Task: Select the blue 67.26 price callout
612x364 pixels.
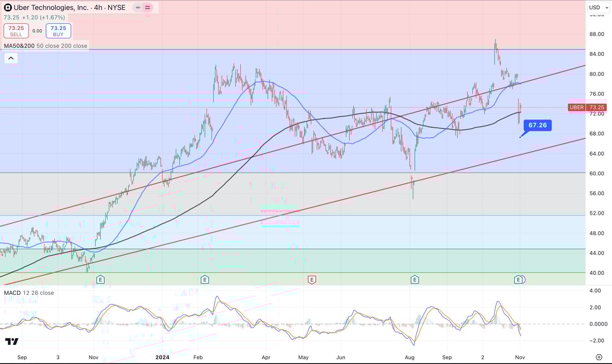Action: (538, 125)
